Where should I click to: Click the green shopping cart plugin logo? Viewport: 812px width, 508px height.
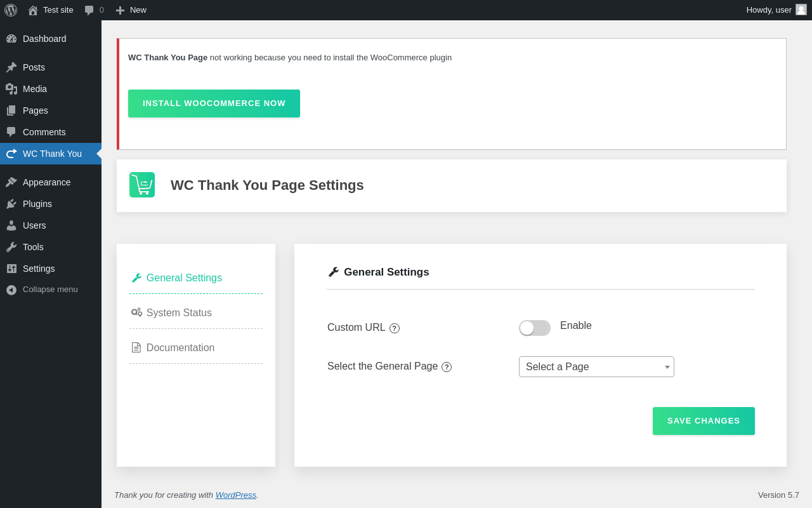tap(142, 185)
